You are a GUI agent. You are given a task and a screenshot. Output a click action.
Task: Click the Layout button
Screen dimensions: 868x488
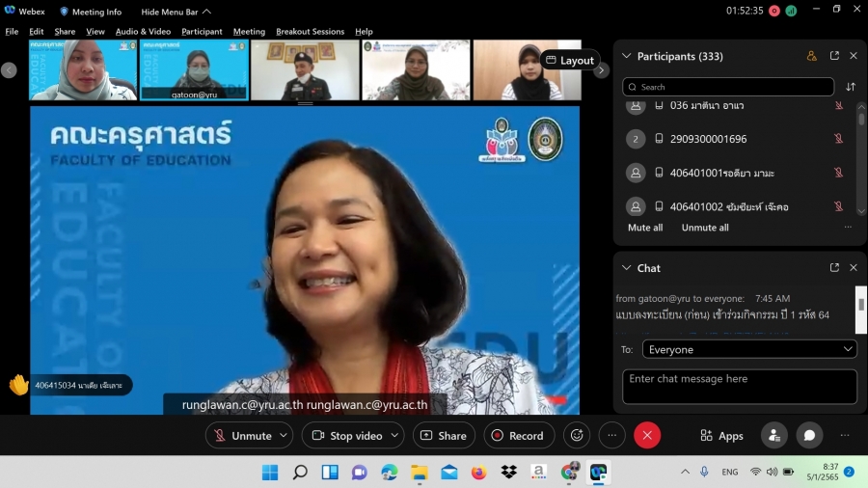[x=570, y=60]
